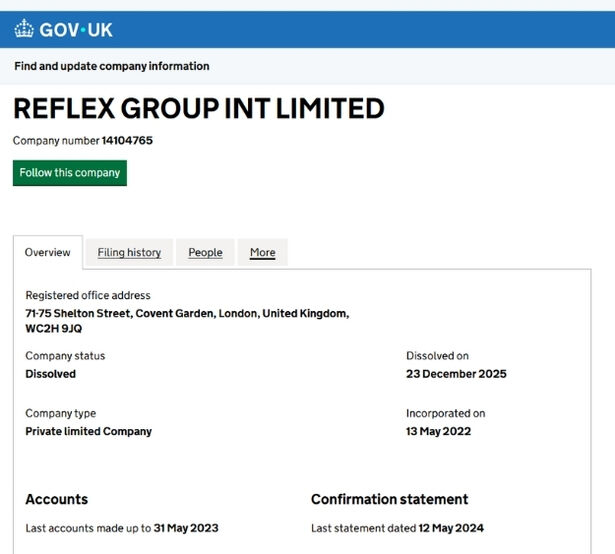
Task: Select the Overview tab
Action: [x=48, y=252]
